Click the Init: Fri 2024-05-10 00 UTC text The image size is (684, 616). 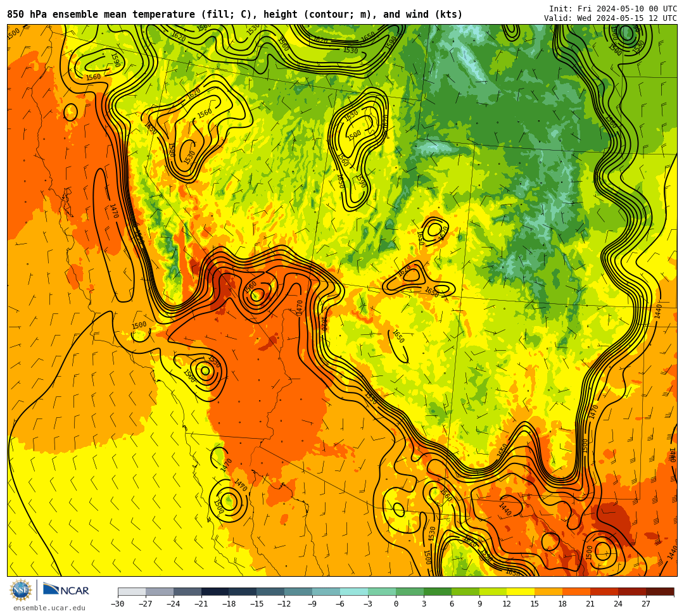(x=613, y=9)
